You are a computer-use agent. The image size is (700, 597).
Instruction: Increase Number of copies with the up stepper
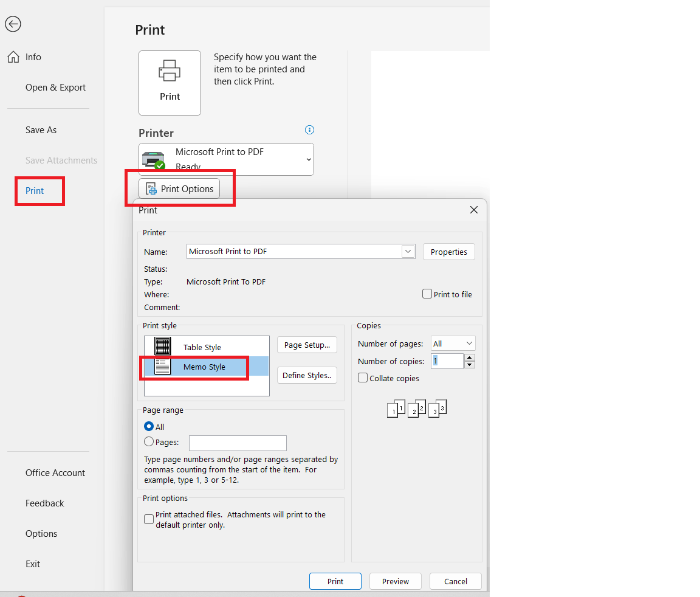coord(469,357)
